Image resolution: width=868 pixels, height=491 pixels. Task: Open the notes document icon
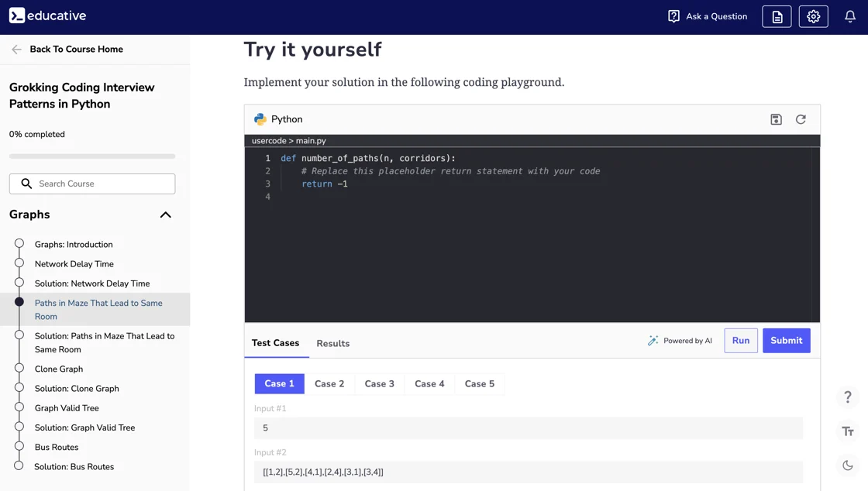(x=777, y=16)
